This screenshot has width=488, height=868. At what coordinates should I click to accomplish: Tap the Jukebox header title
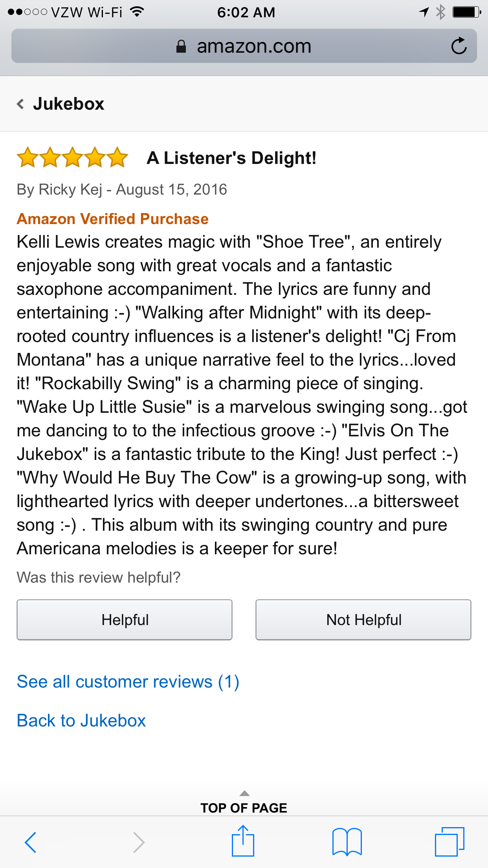[68, 104]
